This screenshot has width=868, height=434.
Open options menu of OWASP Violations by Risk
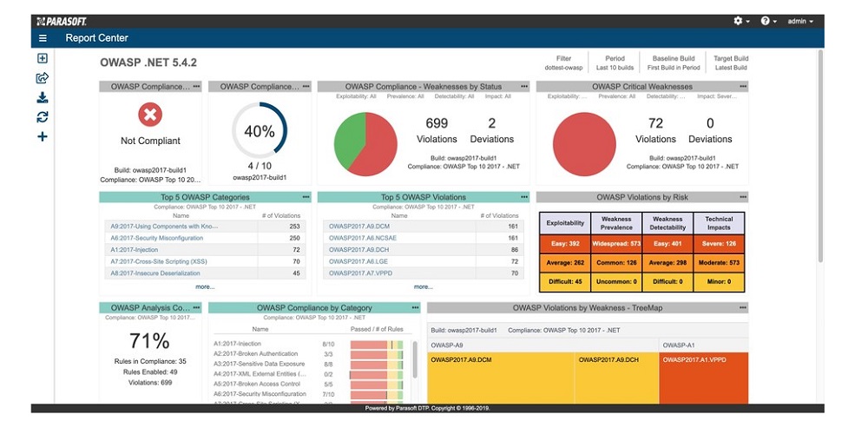click(743, 197)
